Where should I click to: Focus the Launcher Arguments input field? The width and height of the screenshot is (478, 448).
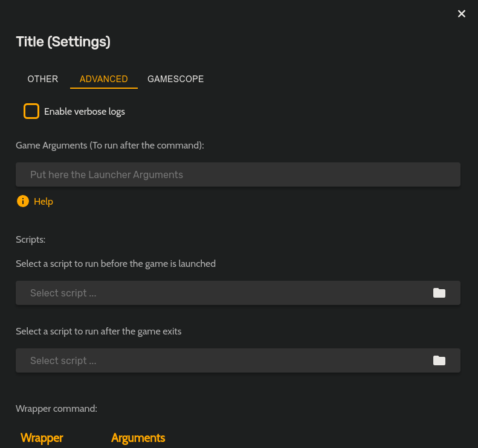click(x=238, y=174)
